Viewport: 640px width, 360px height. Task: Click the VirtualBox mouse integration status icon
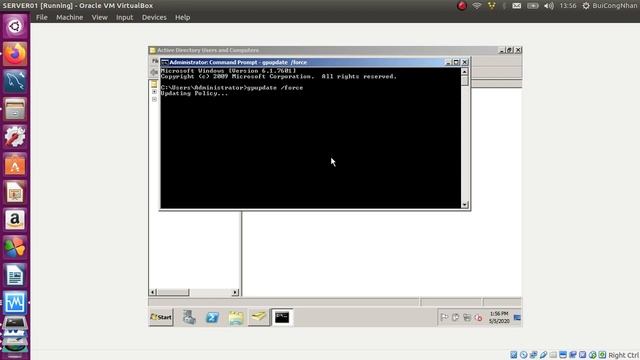click(x=593, y=355)
